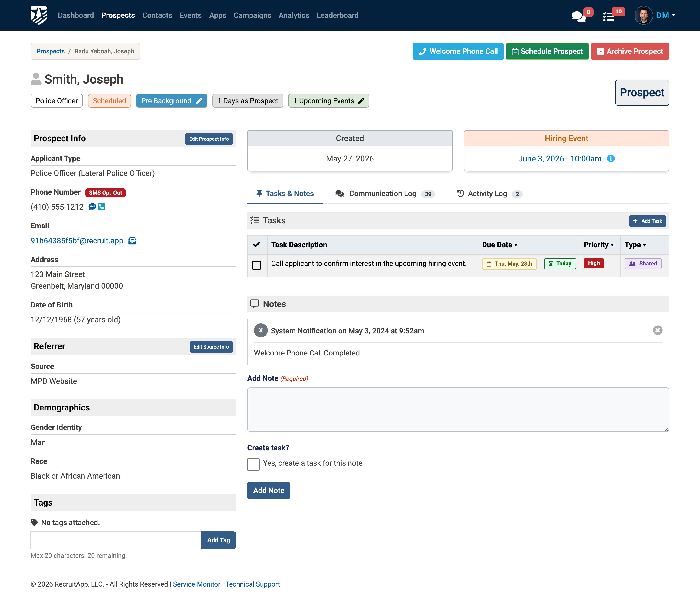
Task: Click the phone call icon beside phone number
Action: 102,207
